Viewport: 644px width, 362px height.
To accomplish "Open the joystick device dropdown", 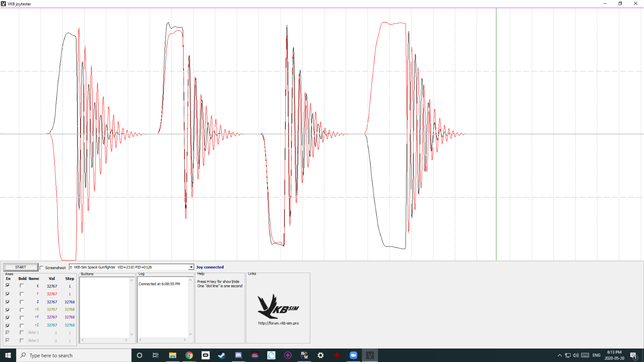I will tap(191, 267).
